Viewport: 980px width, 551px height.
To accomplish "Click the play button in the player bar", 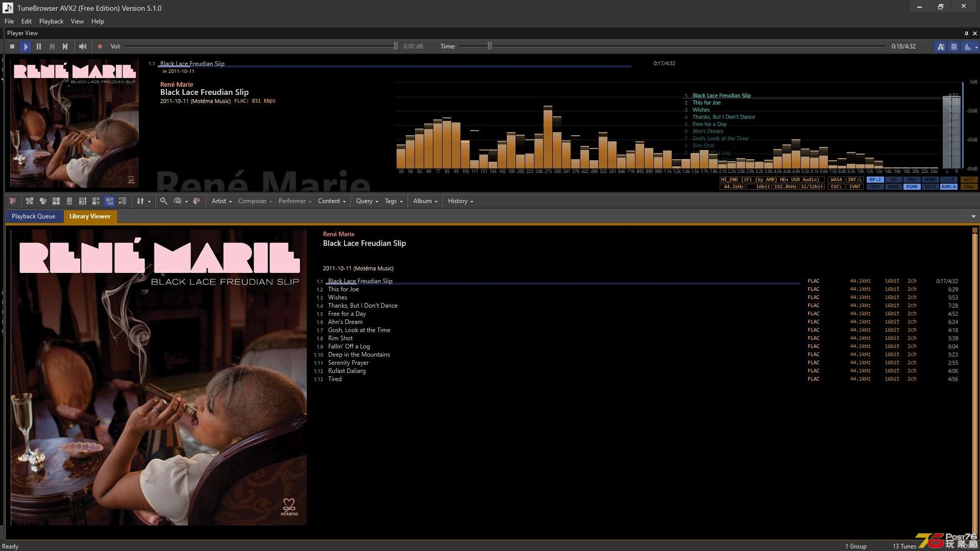I will tap(26, 46).
